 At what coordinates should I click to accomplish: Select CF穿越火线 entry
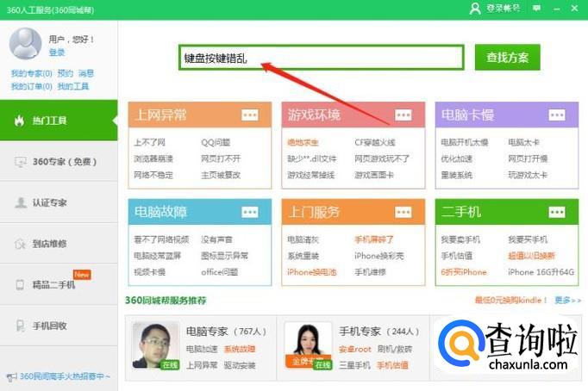[375, 142]
